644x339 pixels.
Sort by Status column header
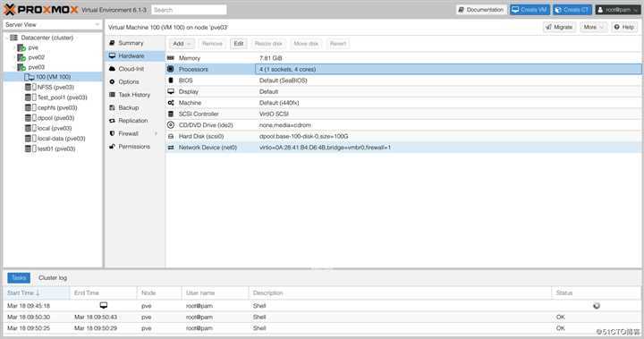click(x=596, y=293)
